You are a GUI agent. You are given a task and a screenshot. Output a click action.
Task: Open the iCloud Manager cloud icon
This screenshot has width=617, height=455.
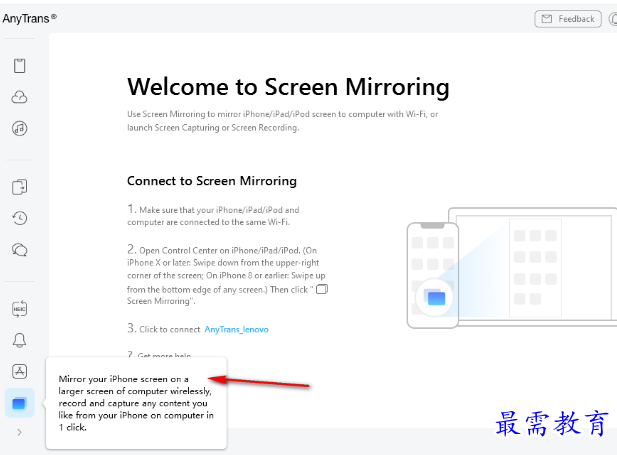tap(20, 97)
